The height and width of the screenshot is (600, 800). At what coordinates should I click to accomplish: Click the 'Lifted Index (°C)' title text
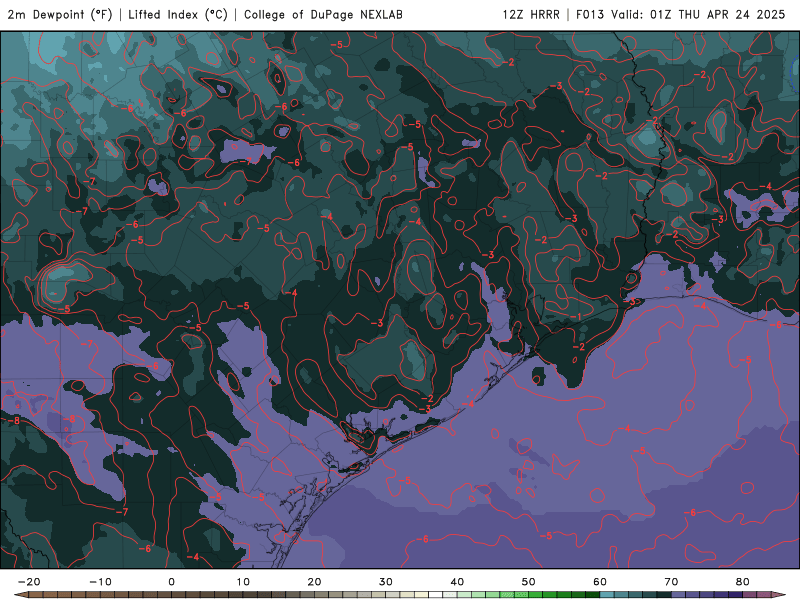point(178,14)
